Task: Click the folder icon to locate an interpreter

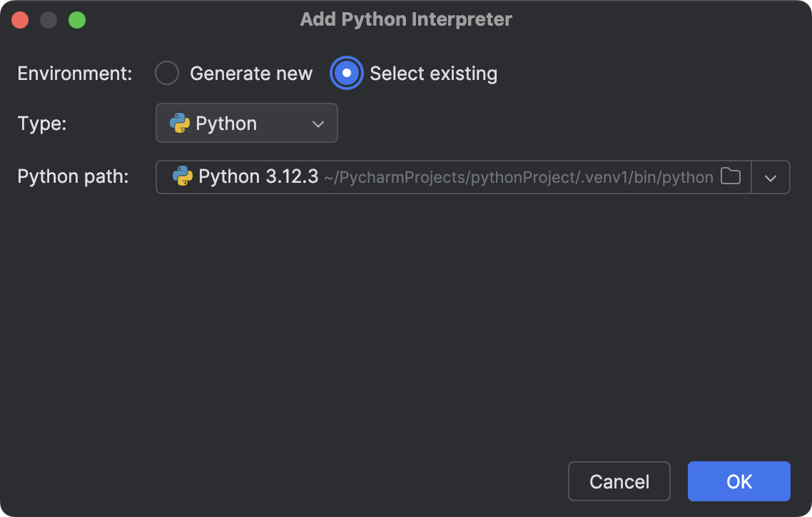Action: [731, 176]
